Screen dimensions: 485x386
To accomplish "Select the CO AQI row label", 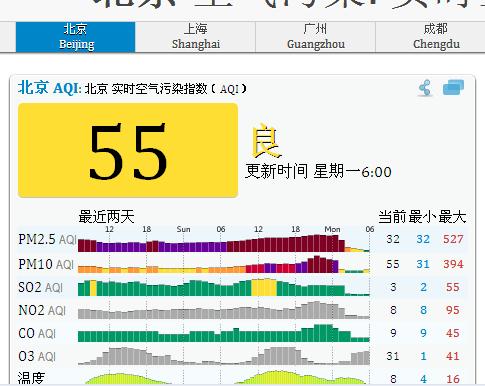I will [x=37, y=333].
